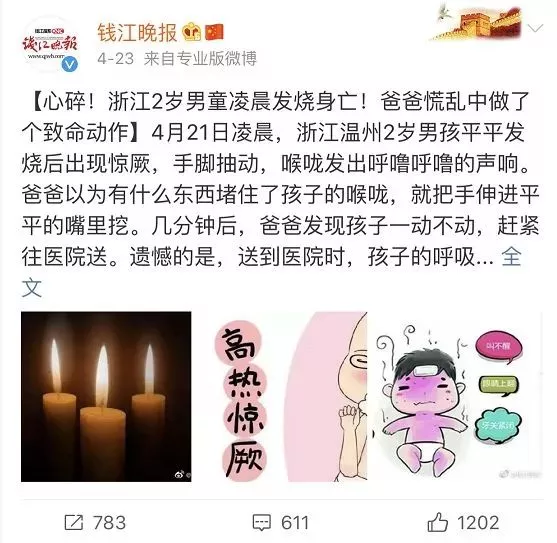Viewport: 557px width, 543px height.
Task: Tap the repost icon showing 783
Action: tap(74, 522)
